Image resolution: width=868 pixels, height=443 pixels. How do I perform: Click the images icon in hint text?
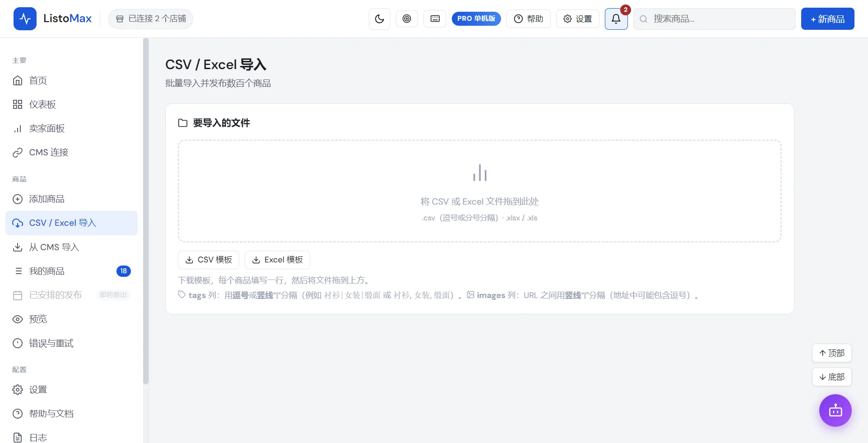(470, 294)
